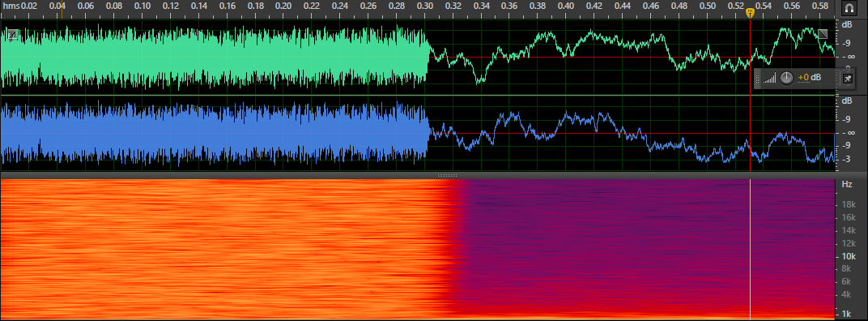Click the 12k frequency scale label
Image resolution: width=868 pixels, height=321 pixels.
849,243
